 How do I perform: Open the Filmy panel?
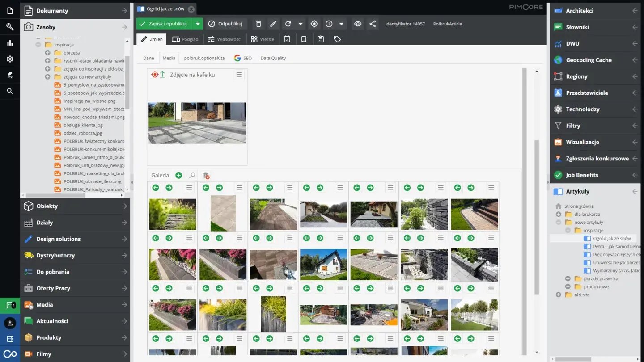[x=75, y=354]
